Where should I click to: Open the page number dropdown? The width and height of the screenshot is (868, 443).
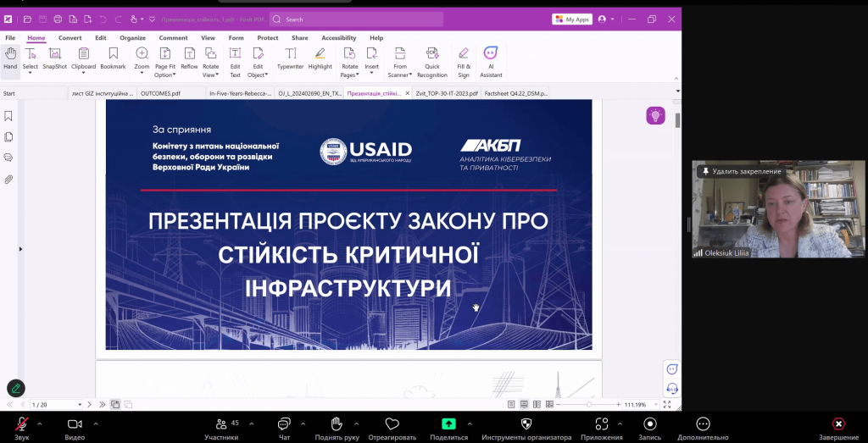[x=80, y=405]
